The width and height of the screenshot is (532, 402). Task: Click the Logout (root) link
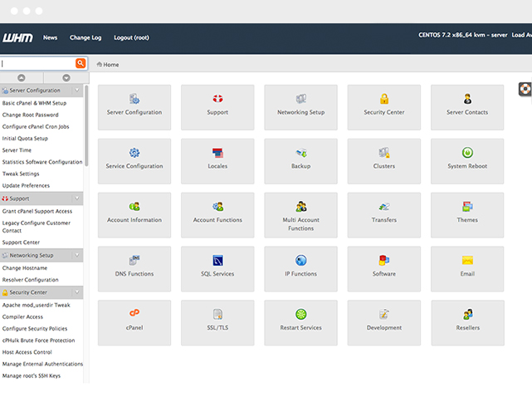pyautogui.click(x=131, y=37)
